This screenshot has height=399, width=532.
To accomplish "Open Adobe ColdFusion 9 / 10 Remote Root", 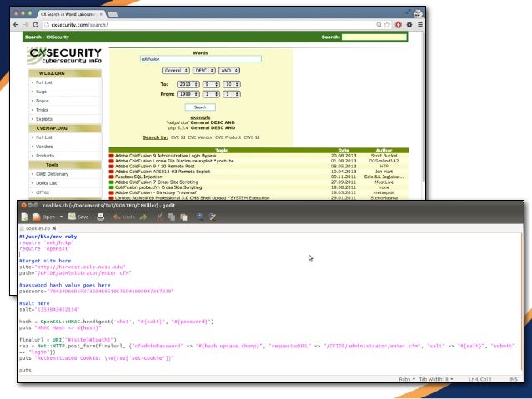I will tap(155, 167).
